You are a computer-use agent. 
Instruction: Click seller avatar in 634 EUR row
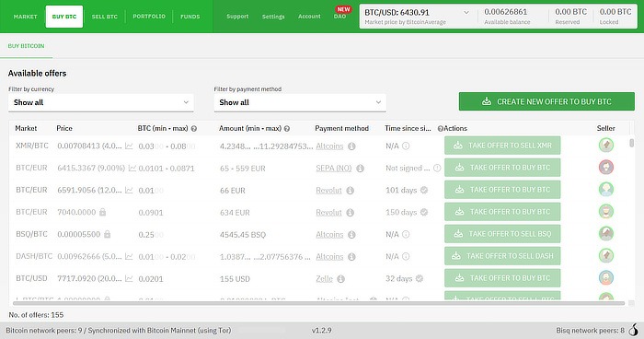(606, 212)
